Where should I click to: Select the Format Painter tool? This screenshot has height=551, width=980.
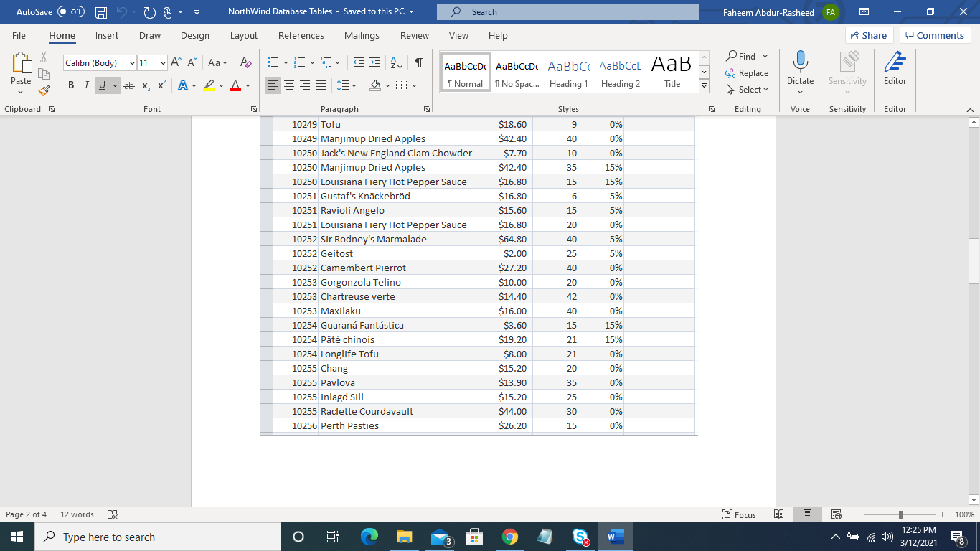coord(43,90)
